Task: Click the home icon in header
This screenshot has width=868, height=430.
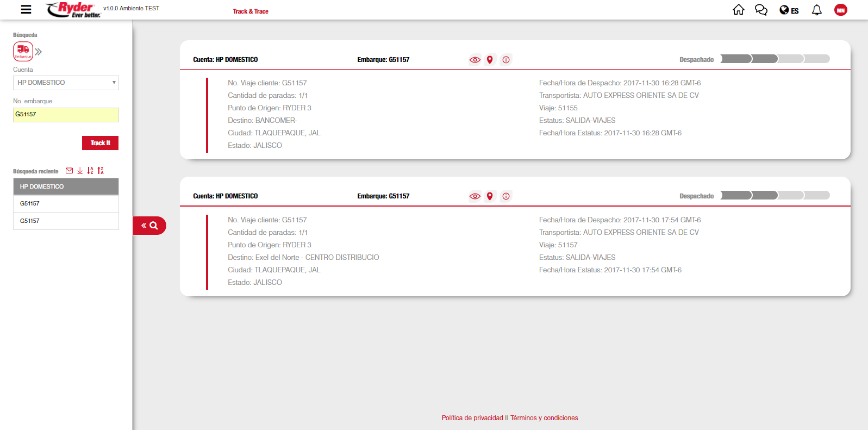Action: pyautogui.click(x=738, y=10)
